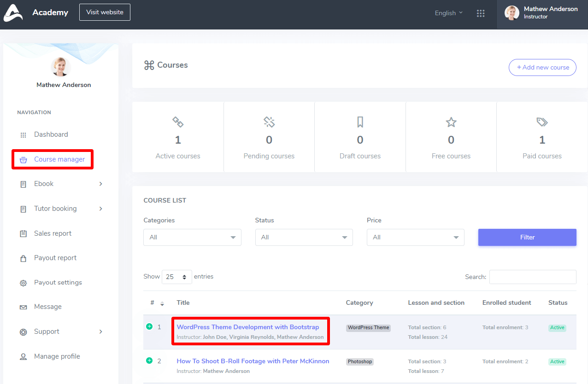The width and height of the screenshot is (588, 384).
Task: Expand row 1 green plus toggle
Action: point(149,326)
